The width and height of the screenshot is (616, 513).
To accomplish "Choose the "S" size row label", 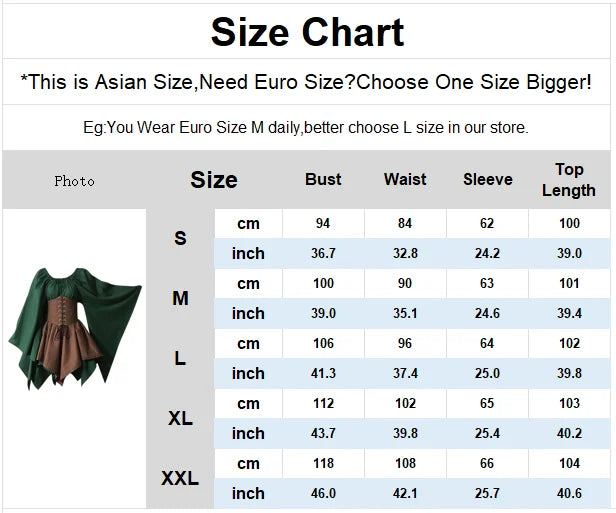I will pos(180,238).
